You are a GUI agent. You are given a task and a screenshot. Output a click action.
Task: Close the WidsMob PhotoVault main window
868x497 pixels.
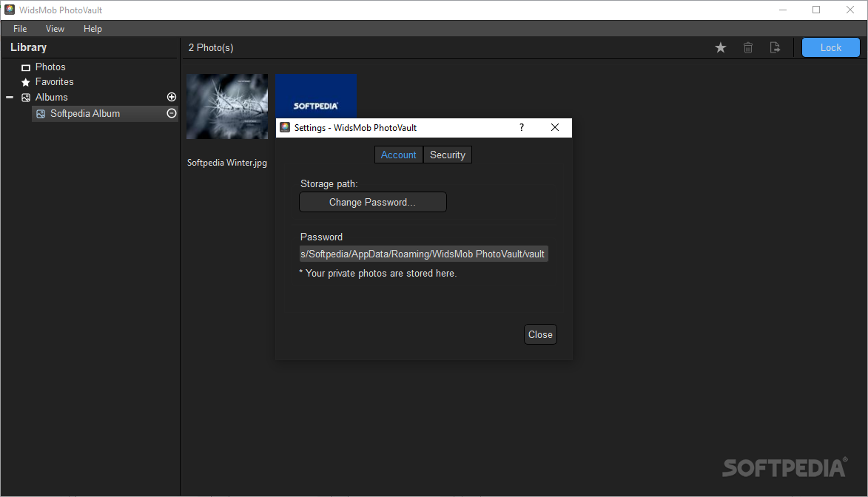850,10
